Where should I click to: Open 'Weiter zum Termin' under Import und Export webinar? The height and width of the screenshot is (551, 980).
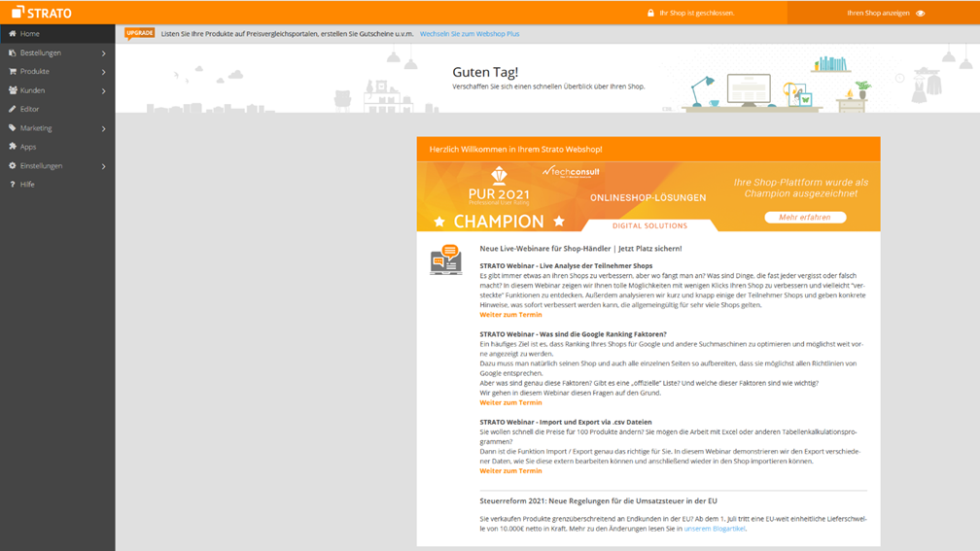510,471
